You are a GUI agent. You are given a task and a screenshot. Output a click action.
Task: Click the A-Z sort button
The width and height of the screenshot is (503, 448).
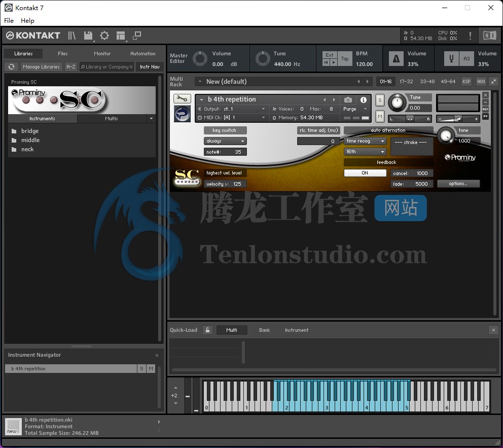click(71, 67)
